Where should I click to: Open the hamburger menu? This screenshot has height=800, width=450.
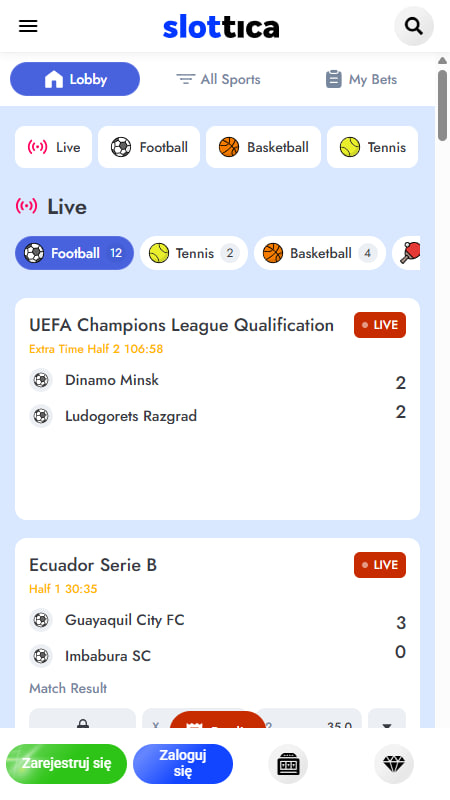pos(28,26)
